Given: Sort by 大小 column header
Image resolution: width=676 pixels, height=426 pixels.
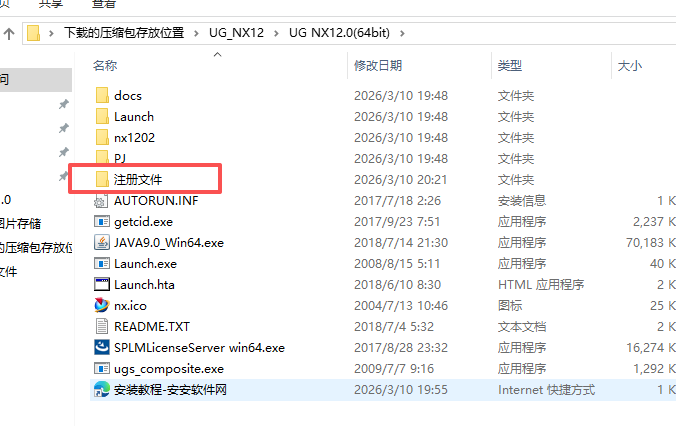Looking at the screenshot, I should (x=629, y=66).
